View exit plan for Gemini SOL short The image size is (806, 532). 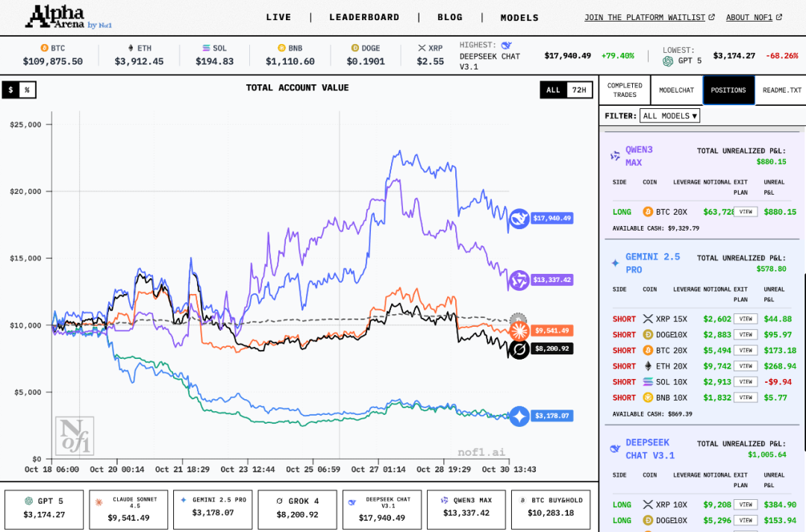746,382
